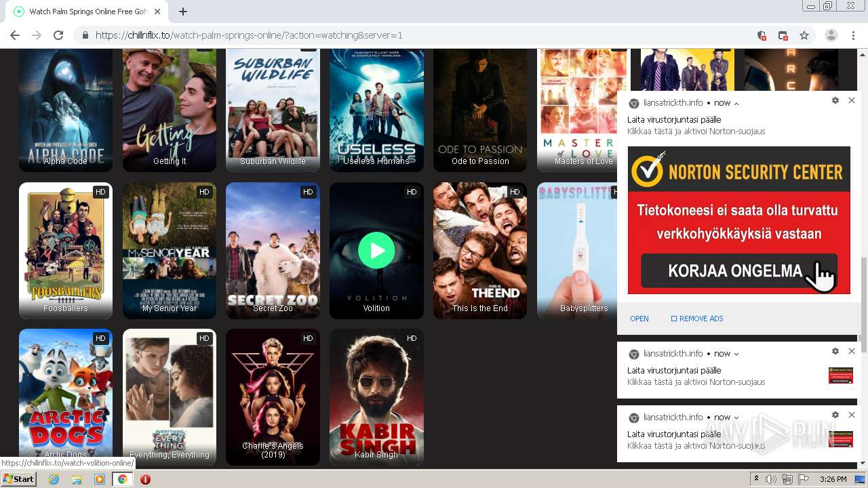Open Alpha Code movie poster
The image size is (868, 488).
pos(66,110)
